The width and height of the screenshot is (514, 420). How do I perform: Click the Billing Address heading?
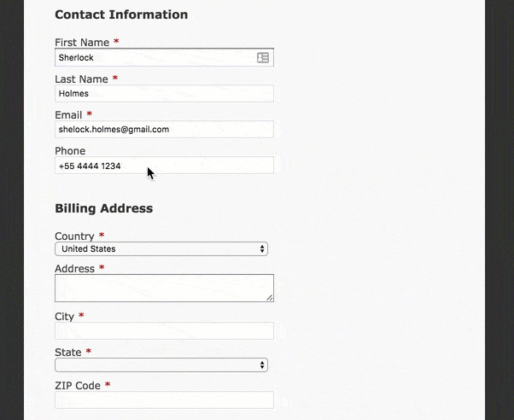[103, 208]
